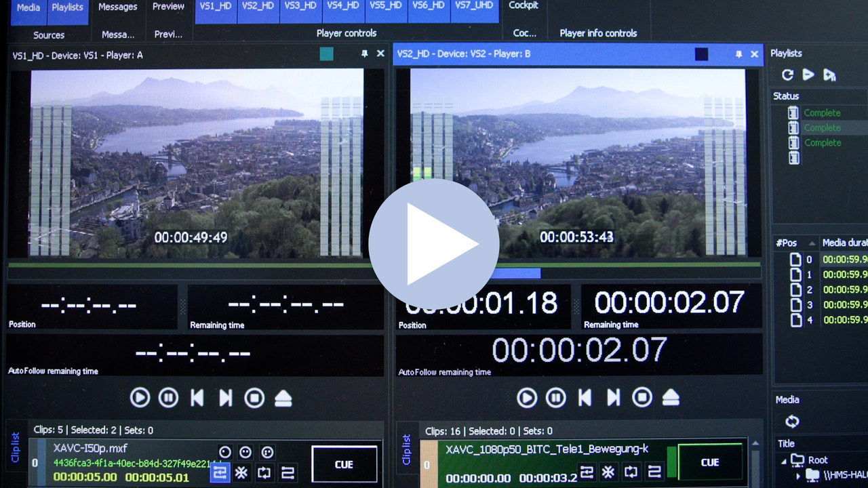
Task: Pin the VS1_HD player panel
Action: [x=364, y=54]
